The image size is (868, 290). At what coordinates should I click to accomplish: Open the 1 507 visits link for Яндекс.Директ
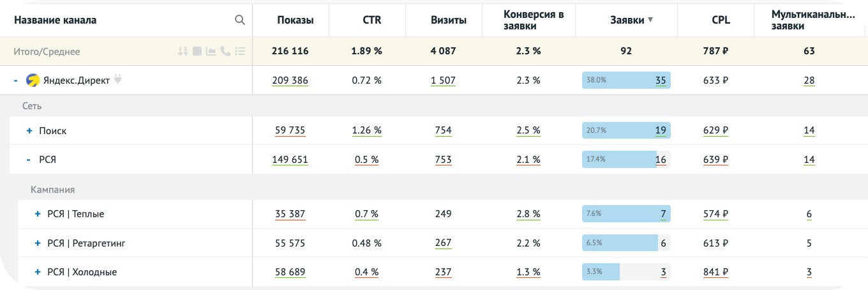pyautogui.click(x=443, y=80)
